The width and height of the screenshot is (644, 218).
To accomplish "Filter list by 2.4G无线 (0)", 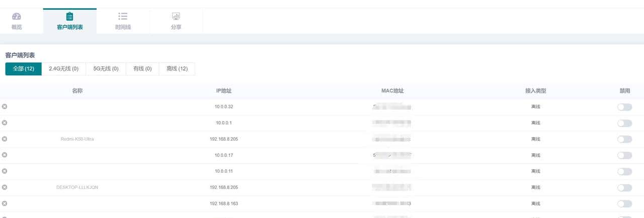I will (x=63, y=69).
